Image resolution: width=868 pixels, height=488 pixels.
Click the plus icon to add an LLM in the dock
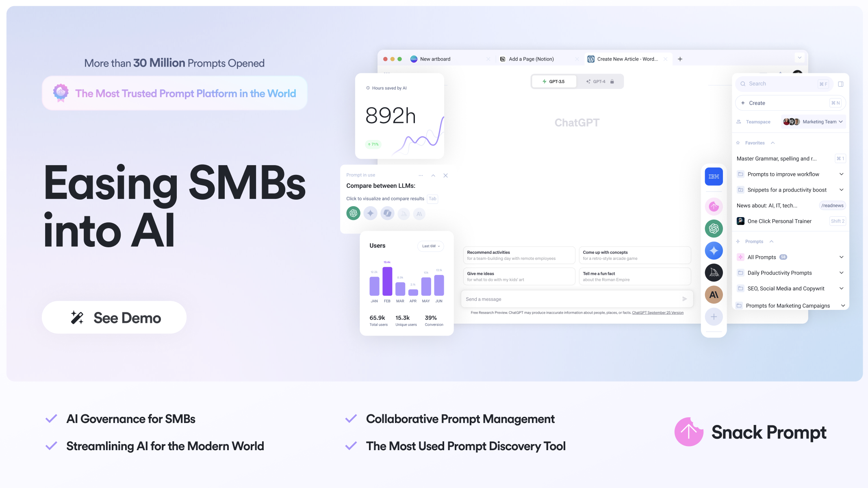point(714,317)
